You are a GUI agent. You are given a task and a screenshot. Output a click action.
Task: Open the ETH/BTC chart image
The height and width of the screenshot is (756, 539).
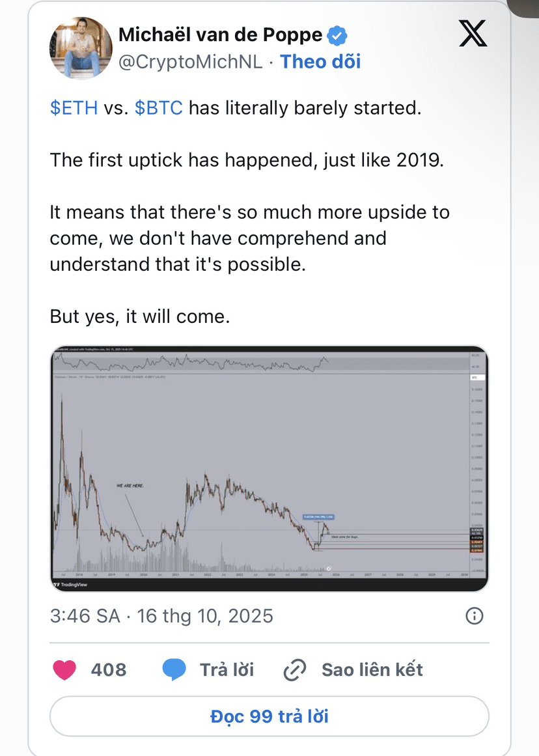(269, 469)
